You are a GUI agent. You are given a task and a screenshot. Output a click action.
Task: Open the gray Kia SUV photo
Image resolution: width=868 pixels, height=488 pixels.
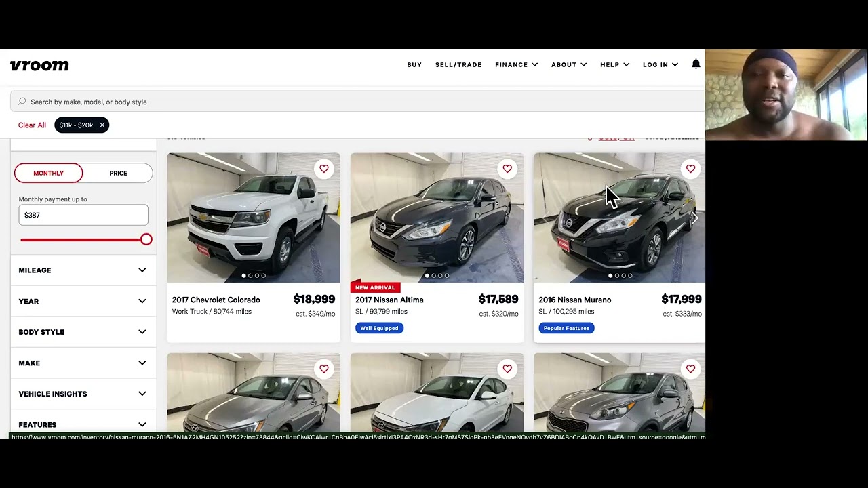tap(619, 392)
